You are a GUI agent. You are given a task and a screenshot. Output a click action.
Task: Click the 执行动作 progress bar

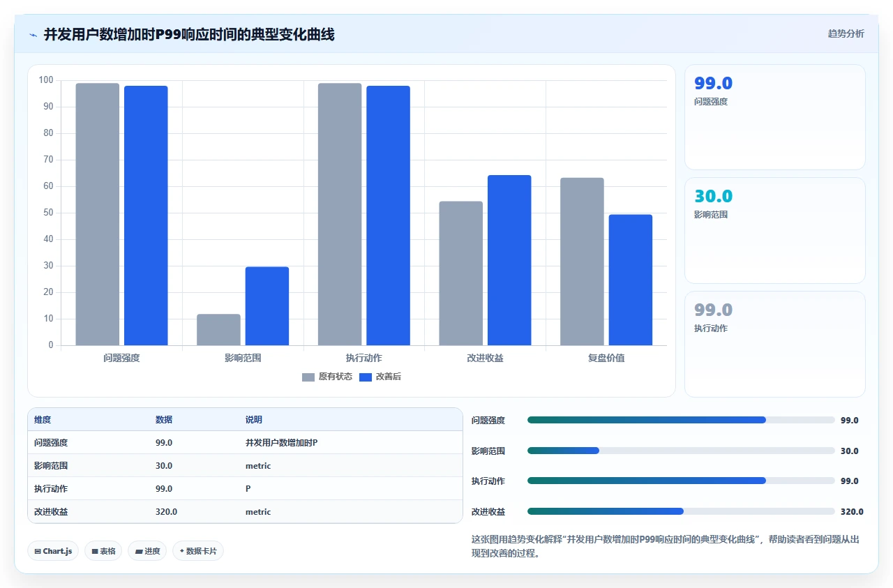click(681, 481)
